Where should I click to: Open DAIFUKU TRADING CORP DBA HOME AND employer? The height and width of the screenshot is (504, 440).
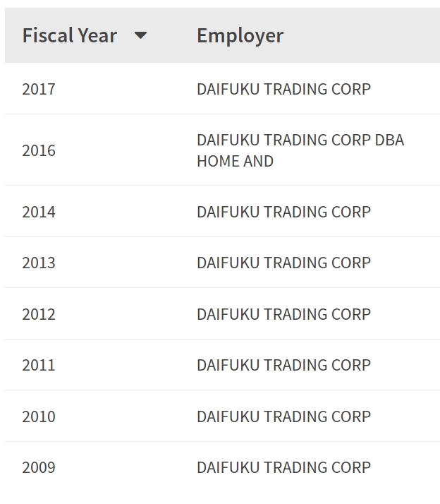(x=300, y=150)
